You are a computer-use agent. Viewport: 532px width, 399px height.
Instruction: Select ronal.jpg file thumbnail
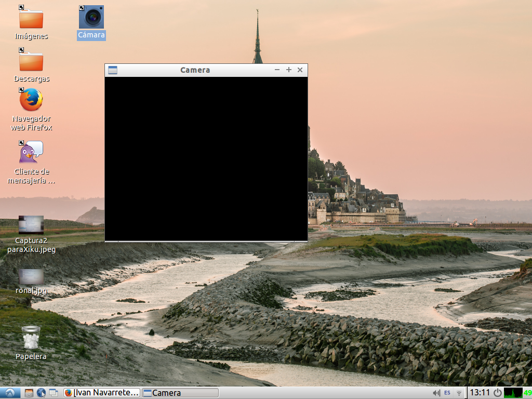pos(31,276)
